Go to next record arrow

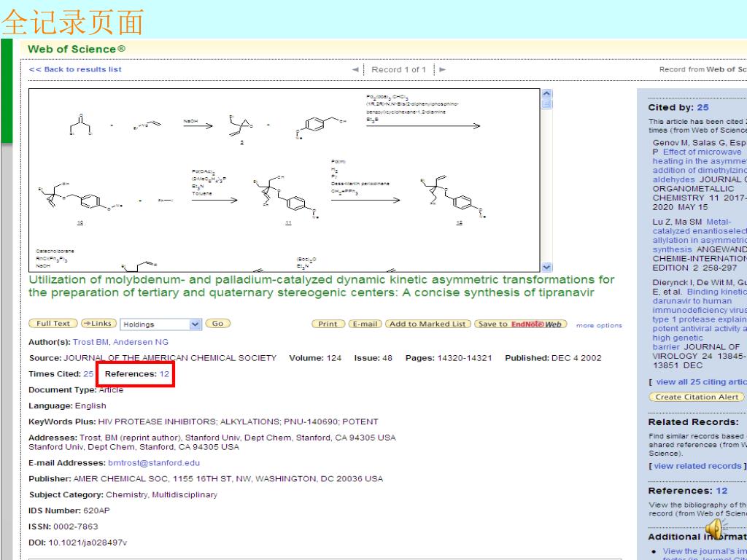pos(443,69)
